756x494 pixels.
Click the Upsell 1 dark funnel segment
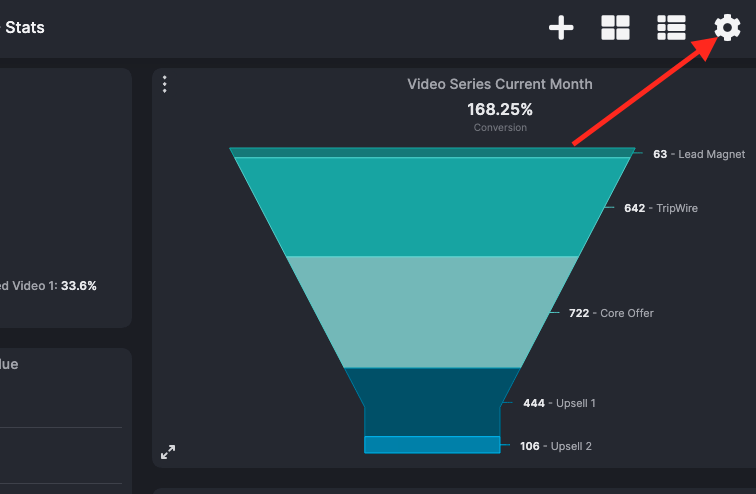[432, 400]
